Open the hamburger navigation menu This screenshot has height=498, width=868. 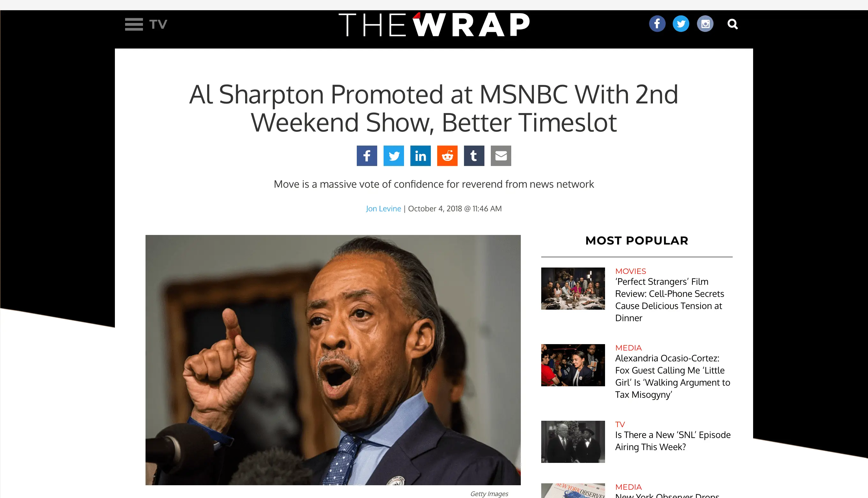click(x=134, y=24)
